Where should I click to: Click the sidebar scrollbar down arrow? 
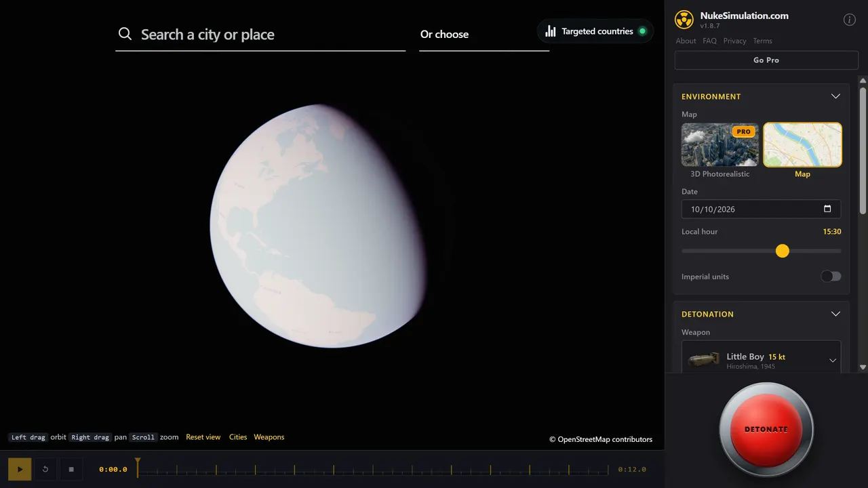tap(863, 367)
